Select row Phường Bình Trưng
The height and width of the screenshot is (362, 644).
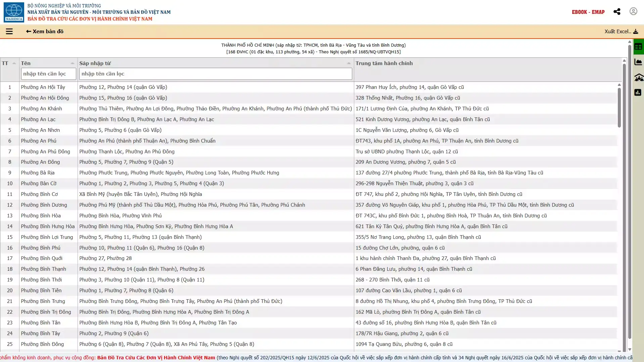tap(309, 301)
